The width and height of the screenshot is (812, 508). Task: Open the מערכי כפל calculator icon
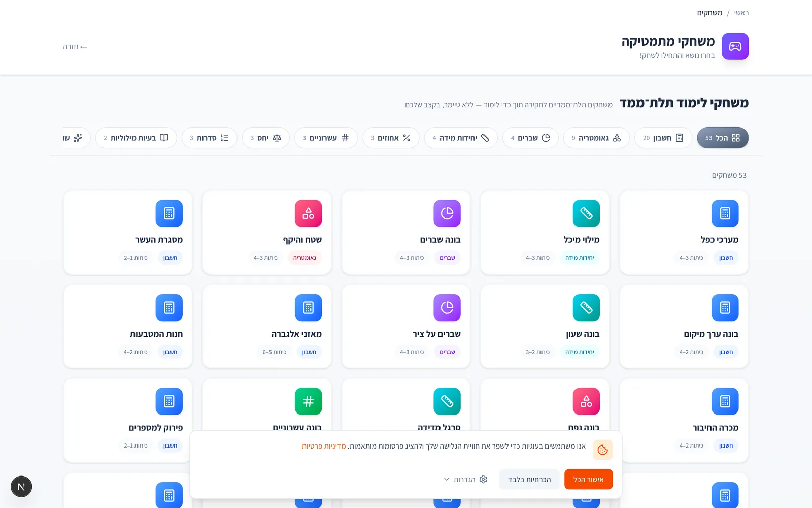point(725,213)
